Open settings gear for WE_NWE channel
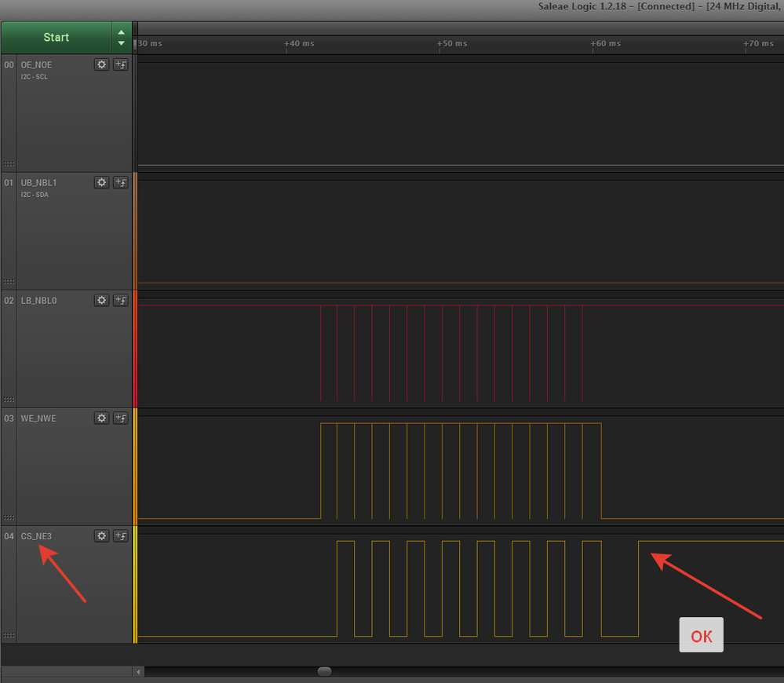The height and width of the screenshot is (683, 784). [101, 418]
